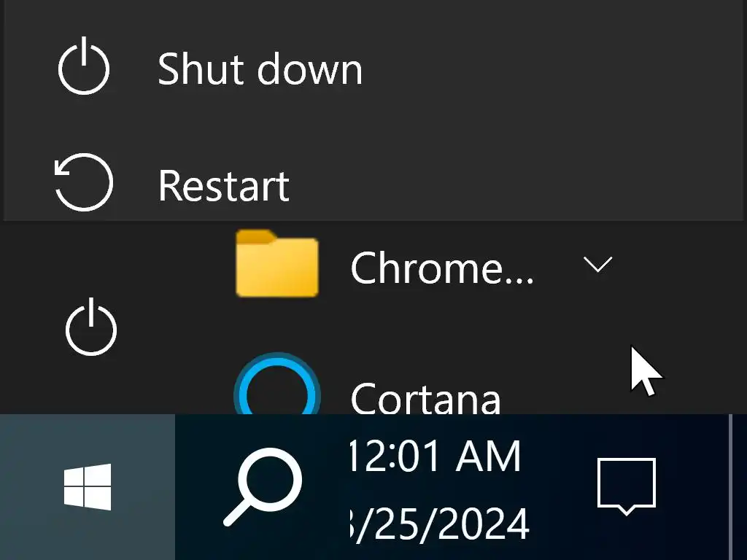Image resolution: width=747 pixels, height=560 pixels.
Task: Click the Shut down power icon
Action: [x=84, y=69]
